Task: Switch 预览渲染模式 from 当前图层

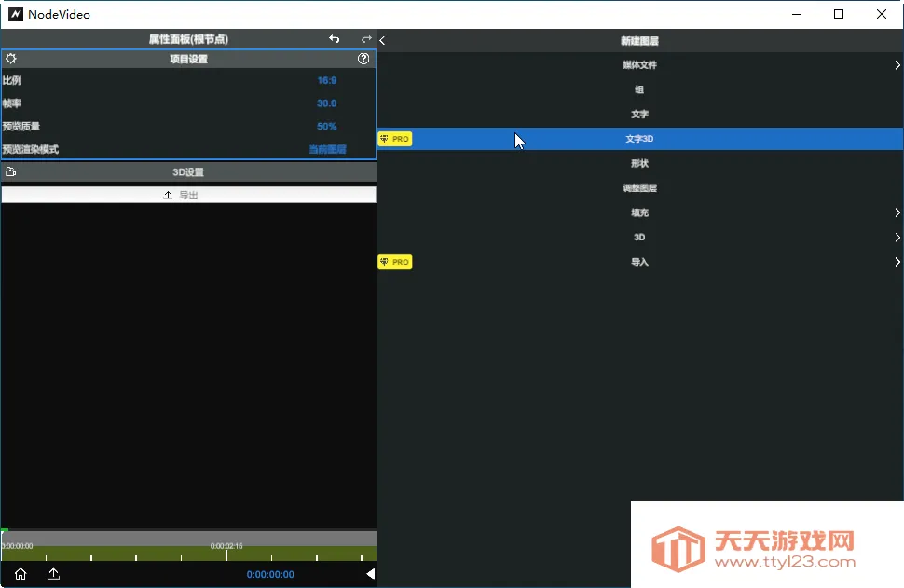Action: coord(325,149)
